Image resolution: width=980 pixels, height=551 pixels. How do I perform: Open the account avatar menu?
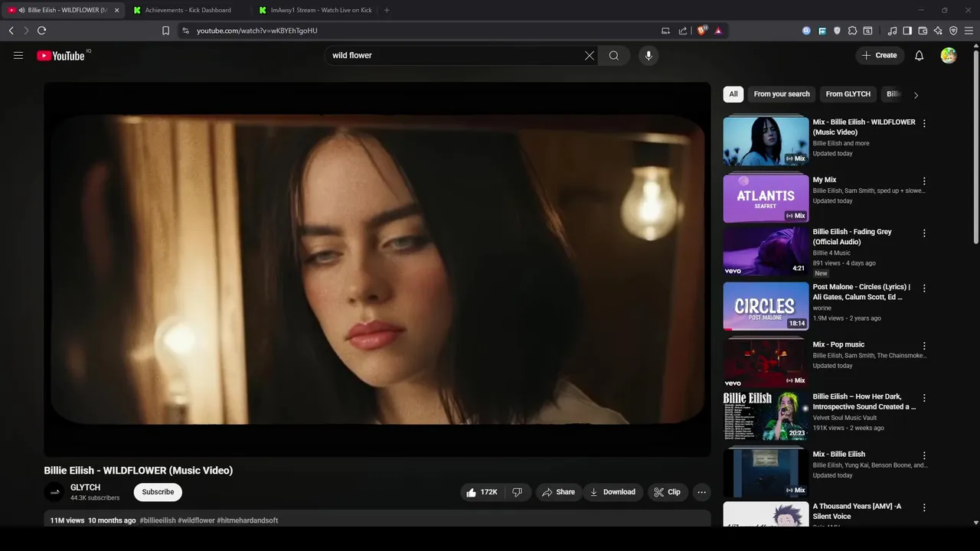[949, 55]
